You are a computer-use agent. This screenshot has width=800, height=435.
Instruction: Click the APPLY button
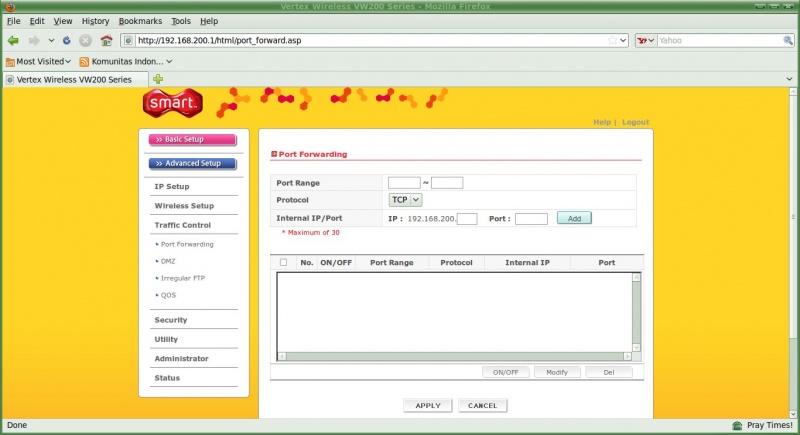(x=427, y=405)
